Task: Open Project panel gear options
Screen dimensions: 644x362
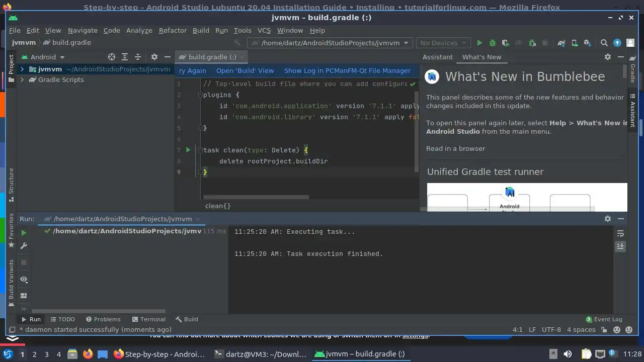Action: click(x=154, y=57)
